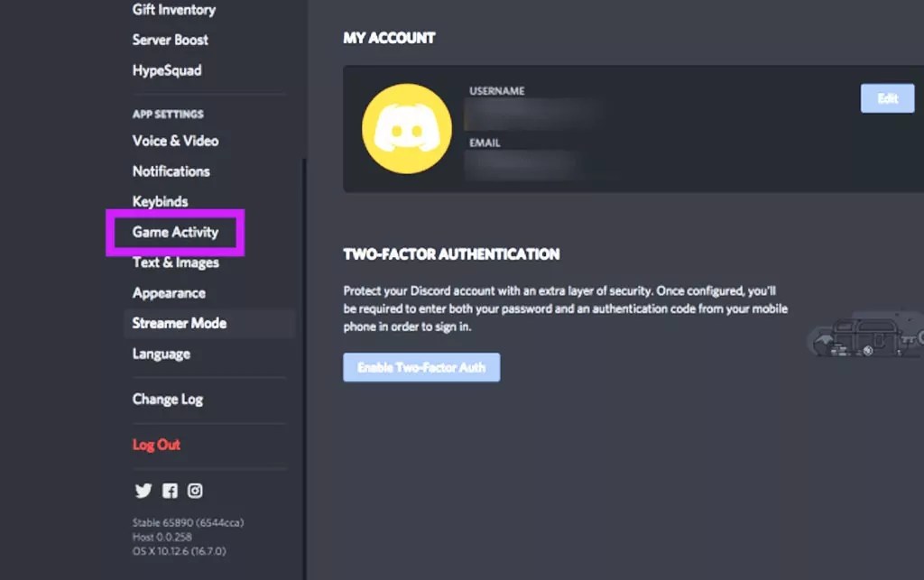924x580 pixels.
Task: Open the Gift Inventory page
Action: 173,10
